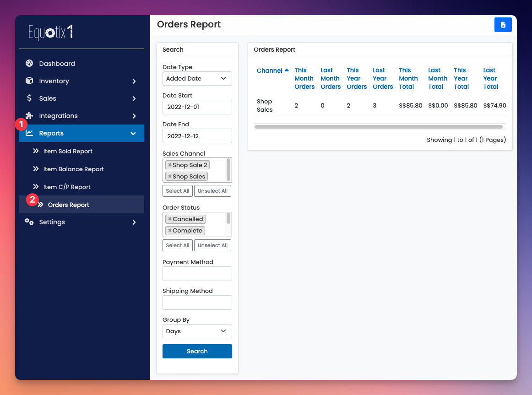
Task: Open the Item Balance Report page
Action: [x=73, y=169]
